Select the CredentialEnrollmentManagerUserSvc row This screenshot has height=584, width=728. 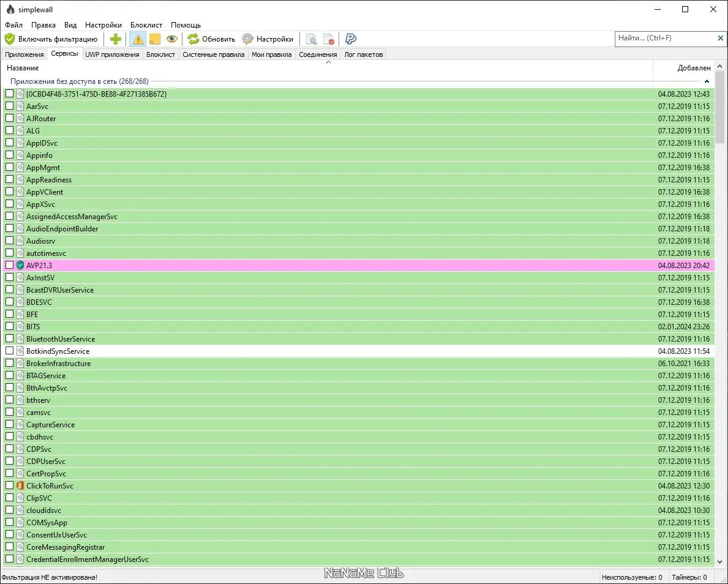(x=358, y=560)
